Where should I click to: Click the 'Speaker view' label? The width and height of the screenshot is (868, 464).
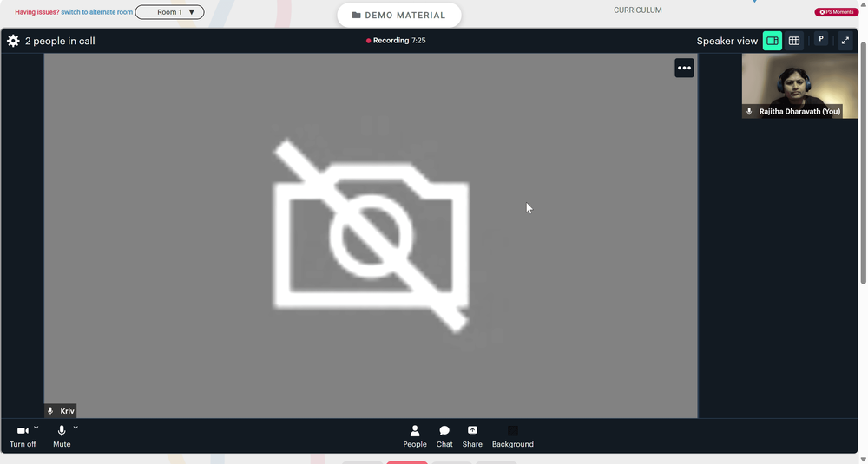click(727, 41)
